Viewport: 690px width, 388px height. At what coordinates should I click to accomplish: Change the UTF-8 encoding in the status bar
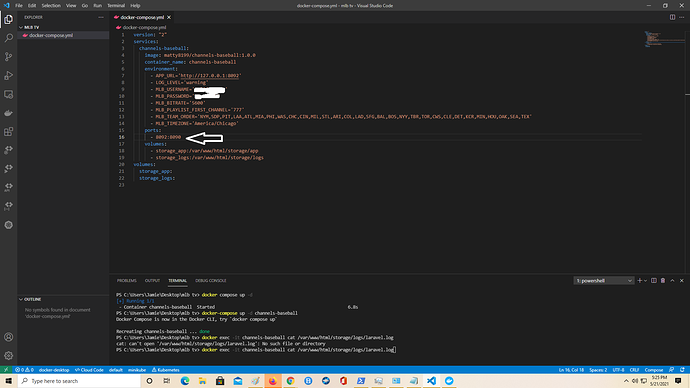tap(618, 370)
